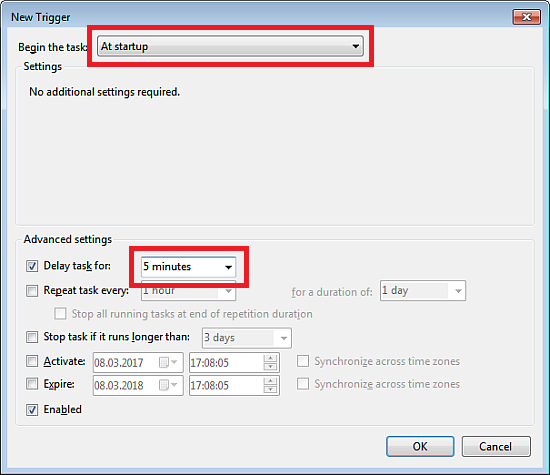Open the Activate date 08.03.2017 calendar picker
This screenshot has width=550, height=475.
coord(168,362)
